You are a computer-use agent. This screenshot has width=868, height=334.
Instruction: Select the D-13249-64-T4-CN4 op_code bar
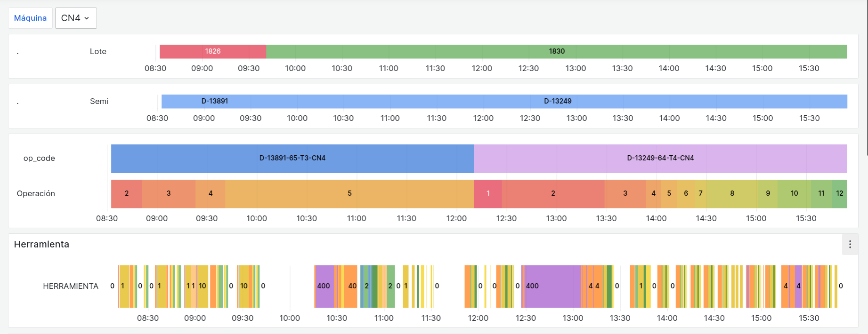point(660,158)
